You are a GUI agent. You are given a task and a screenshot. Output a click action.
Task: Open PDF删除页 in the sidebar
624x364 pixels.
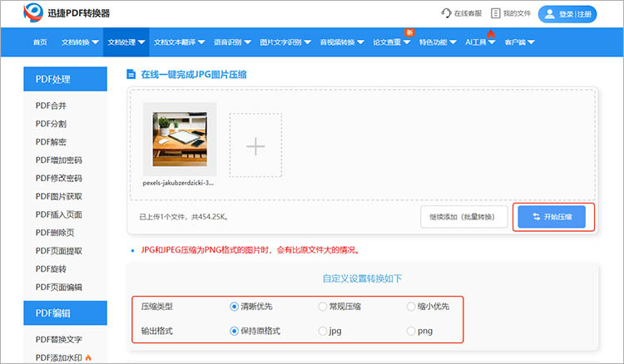coord(55,233)
